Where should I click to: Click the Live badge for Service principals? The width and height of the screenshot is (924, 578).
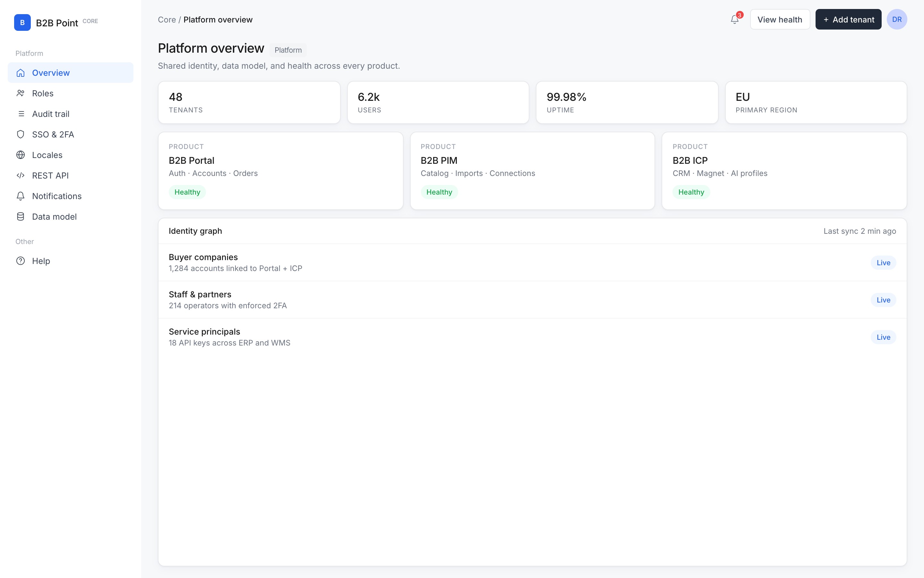(x=883, y=337)
